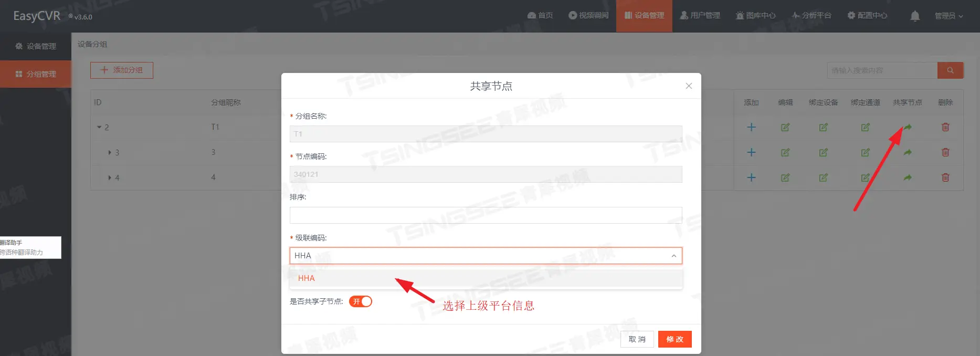Screen dimensions: 980x356
Task: Click the bind device icon in row T1
Action: coord(823,127)
